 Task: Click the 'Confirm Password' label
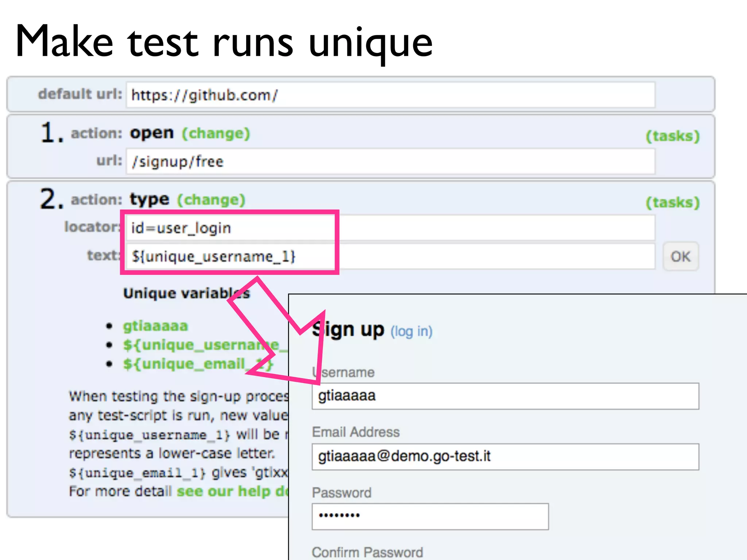point(368,553)
